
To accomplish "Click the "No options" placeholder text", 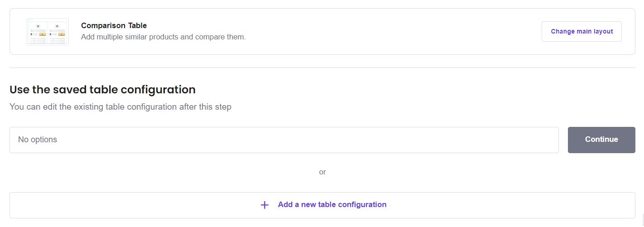I will click(x=38, y=140).
